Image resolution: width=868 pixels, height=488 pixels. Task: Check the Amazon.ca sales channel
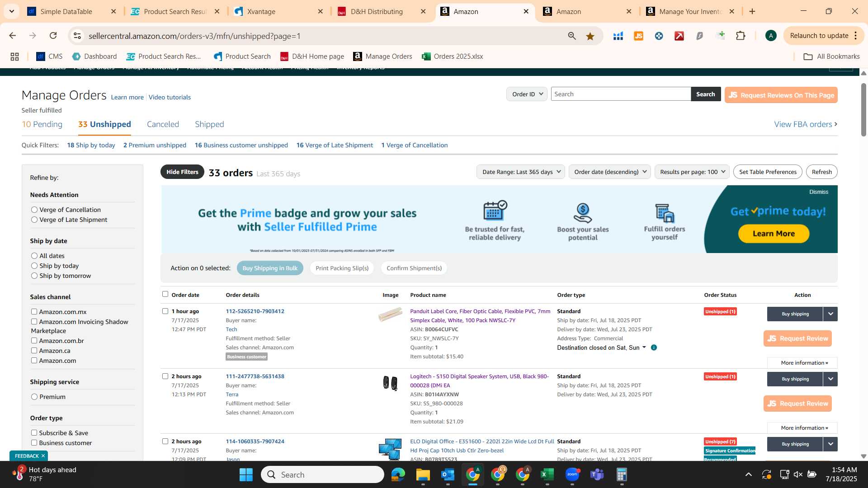pos(34,351)
